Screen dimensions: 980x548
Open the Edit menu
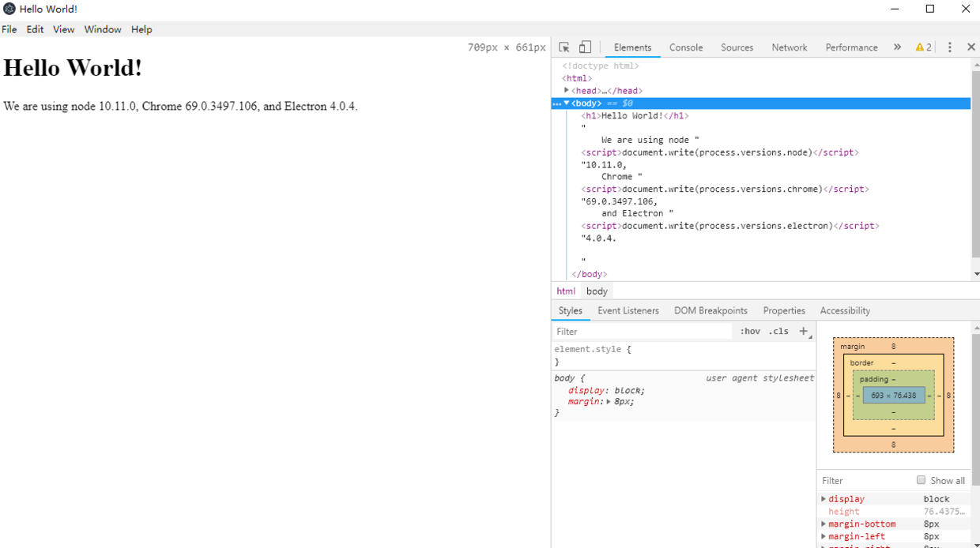coord(35,29)
